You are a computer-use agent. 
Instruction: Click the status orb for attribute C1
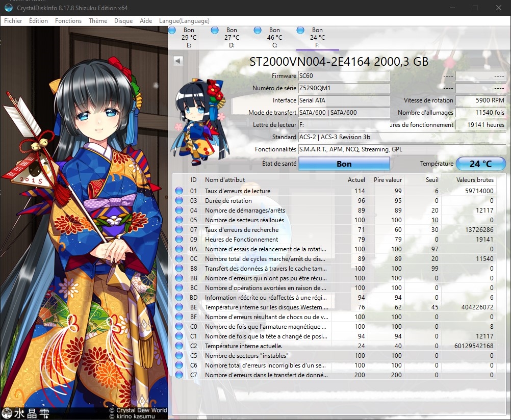point(179,336)
